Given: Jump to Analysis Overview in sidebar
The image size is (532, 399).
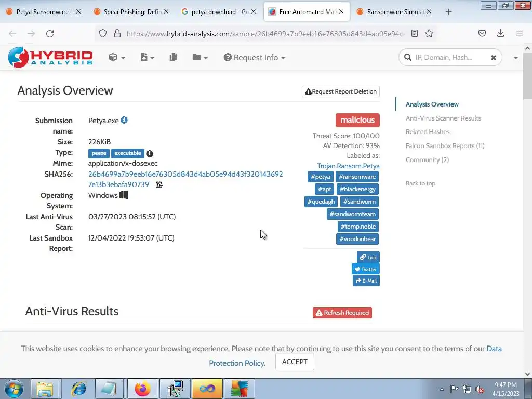Looking at the screenshot, I should [x=432, y=104].
